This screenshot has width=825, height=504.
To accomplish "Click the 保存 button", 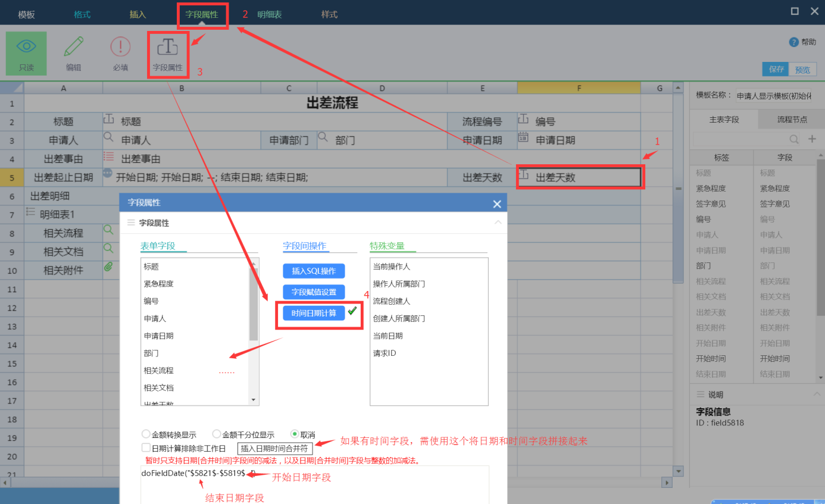I will click(x=776, y=69).
